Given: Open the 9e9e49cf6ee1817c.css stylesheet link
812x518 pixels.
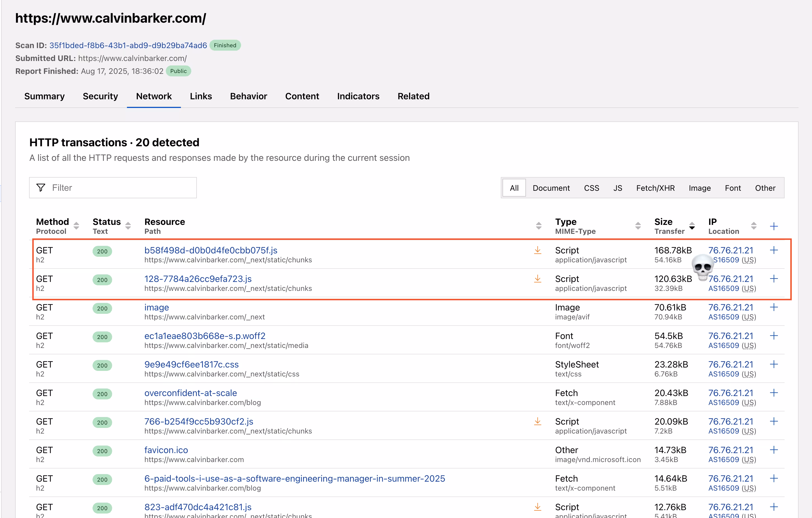Looking at the screenshot, I should click(191, 364).
